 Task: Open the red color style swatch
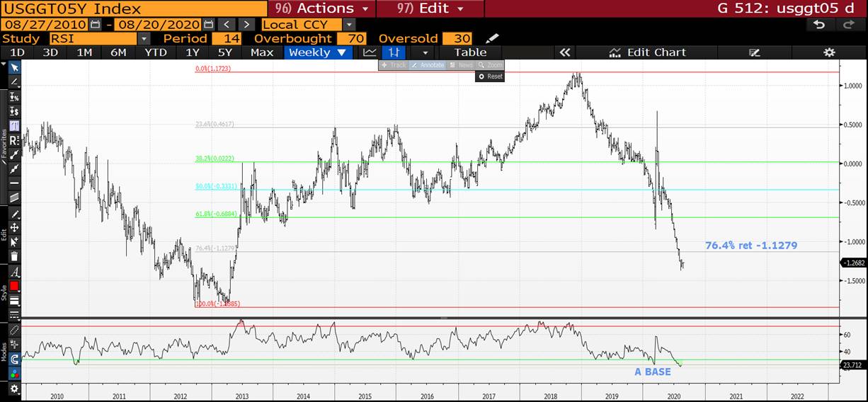click(14, 286)
